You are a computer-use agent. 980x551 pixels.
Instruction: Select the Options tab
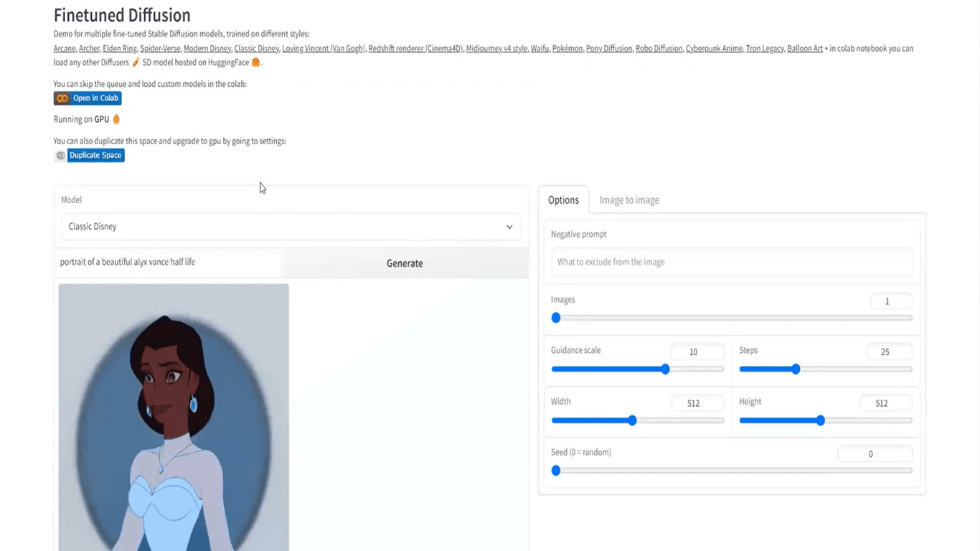[563, 200]
